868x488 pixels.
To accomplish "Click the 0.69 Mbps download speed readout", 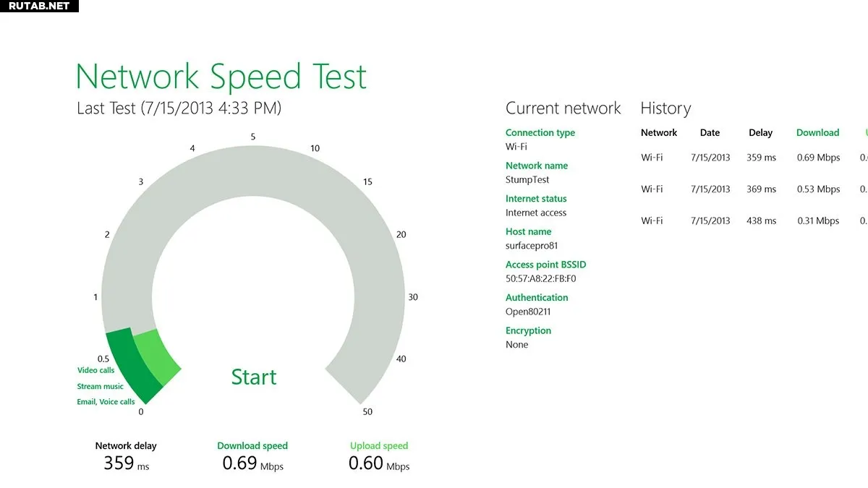I will tap(252, 463).
